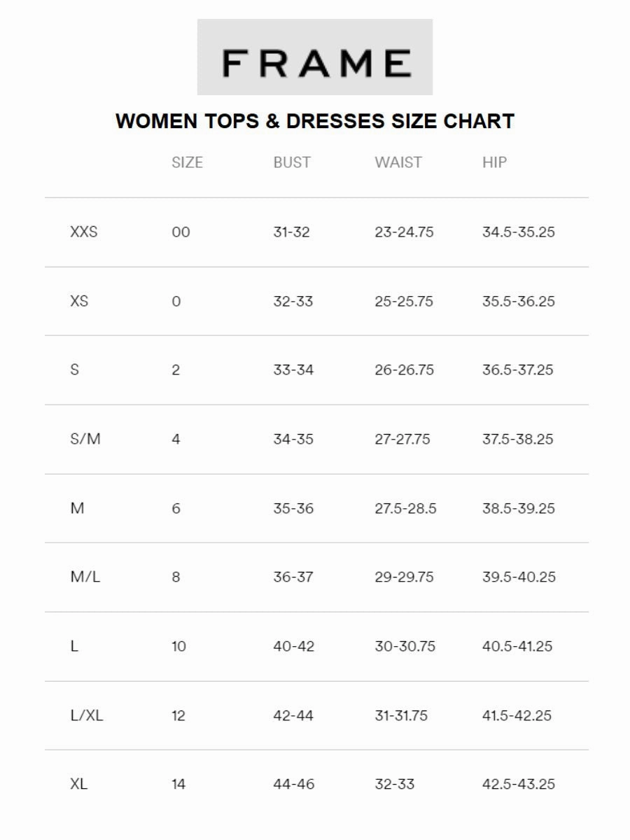Select the S/M size label
Image resolution: width=630 pixels, height=840 pixels.
pos(85,439)
